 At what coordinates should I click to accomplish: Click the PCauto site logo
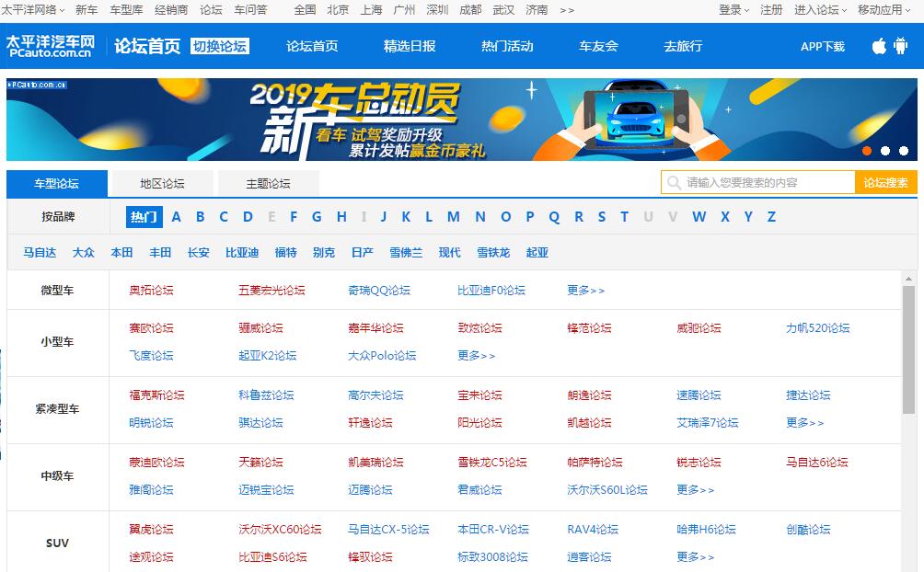(50, 46)
